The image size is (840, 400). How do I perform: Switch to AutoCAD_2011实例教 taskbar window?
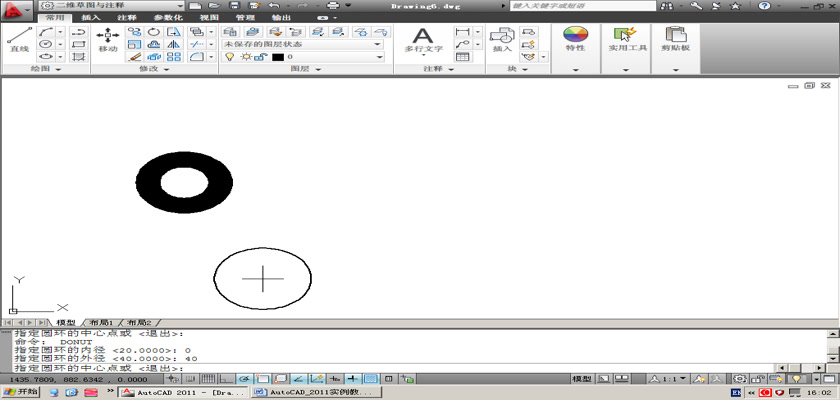[317, 393]
